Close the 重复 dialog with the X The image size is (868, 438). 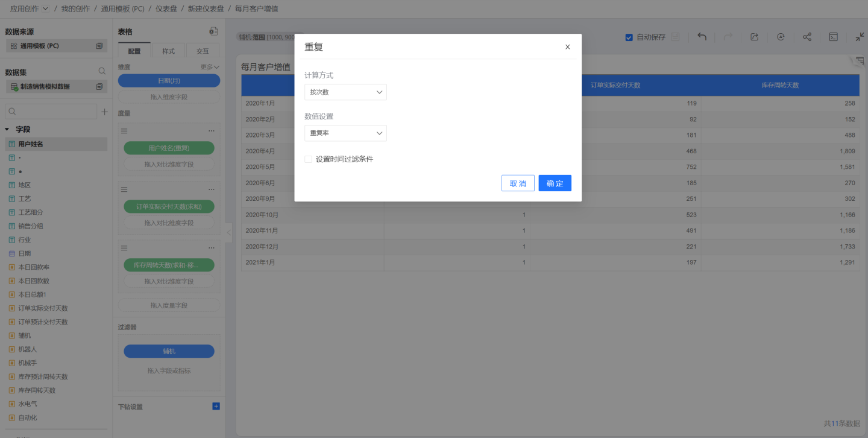tap(567, 47)
